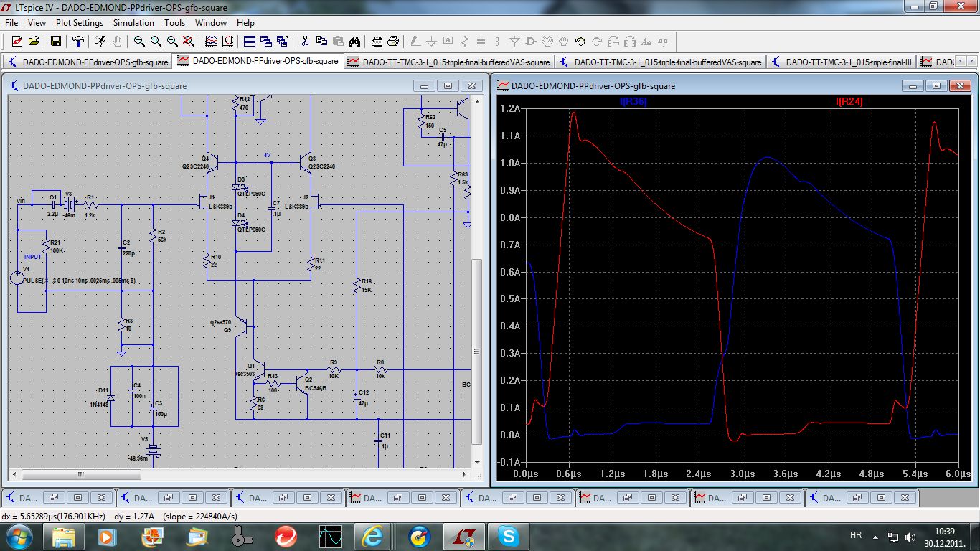The height and width of the screenshot is (551, 980).
Task: Open Skype from the taskbar
Action: point(509,536)
